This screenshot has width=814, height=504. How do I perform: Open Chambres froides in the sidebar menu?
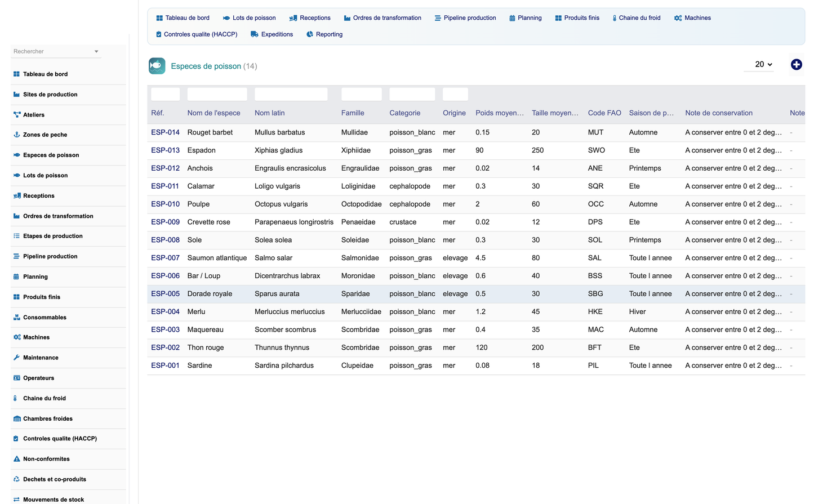coord(48,418)
